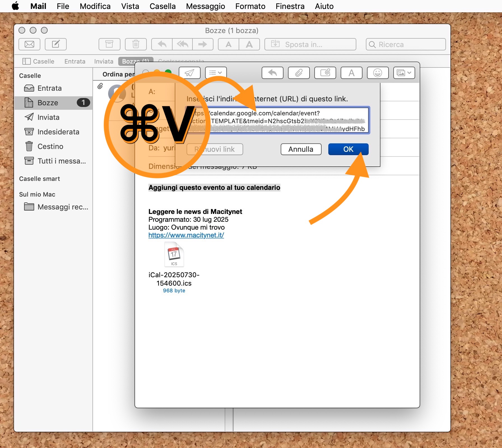Increase text size with large A button
The height and width of the screenshot is (448, 502).
(x=249, y=44)
